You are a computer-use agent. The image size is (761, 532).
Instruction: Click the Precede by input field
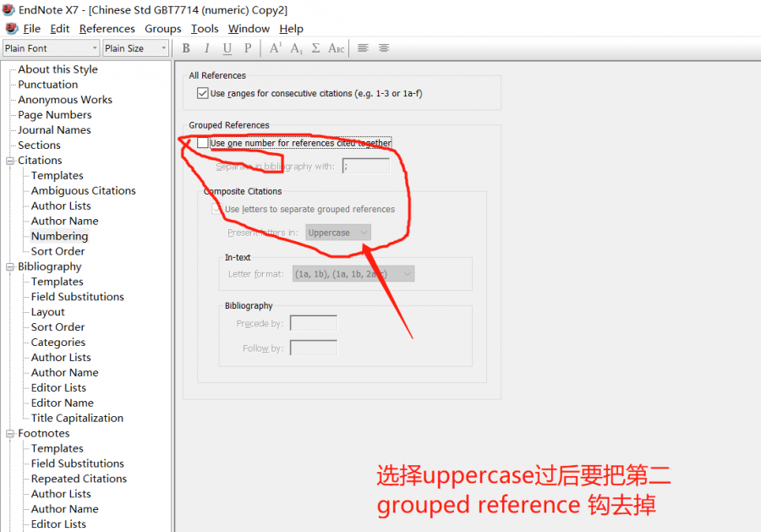[314, 323]
